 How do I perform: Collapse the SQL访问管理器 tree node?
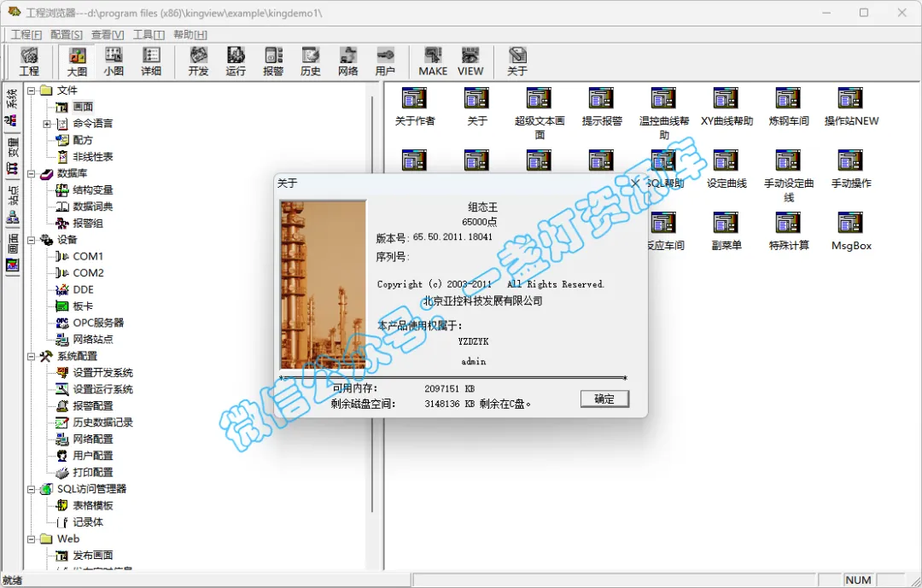point(32,489)
